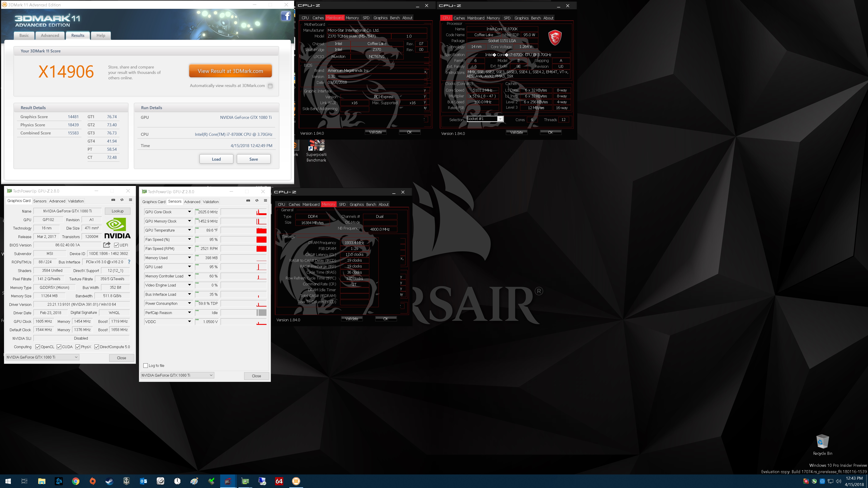Click the screenshot camera icon in GPU-Z Sensors window

248,200
